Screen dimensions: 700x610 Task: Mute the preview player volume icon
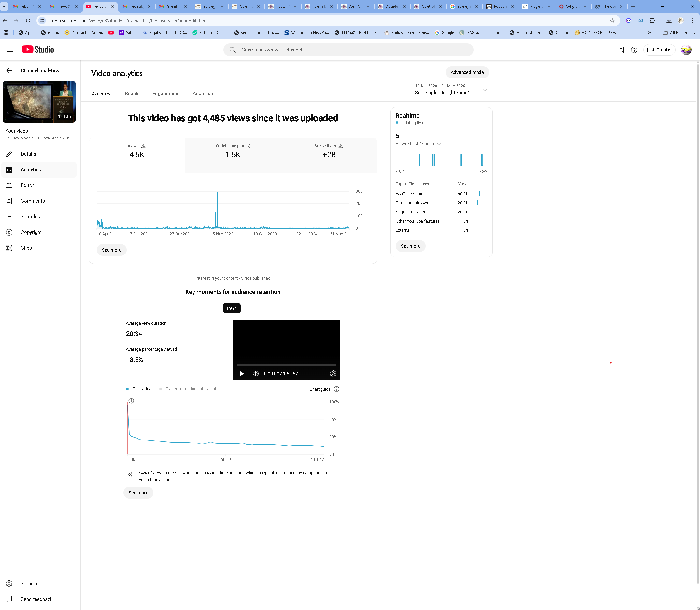[256, 374]
